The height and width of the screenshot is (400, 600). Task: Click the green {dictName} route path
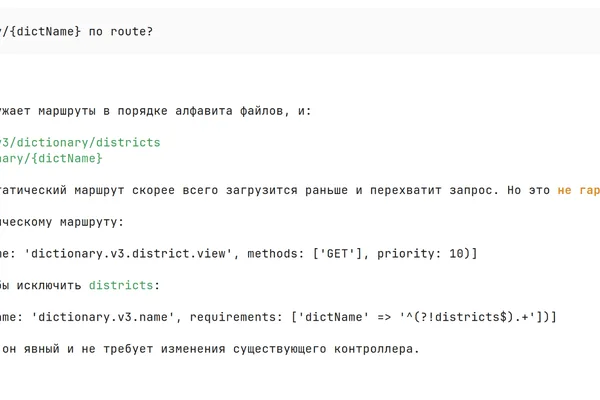tap(51, 158)
